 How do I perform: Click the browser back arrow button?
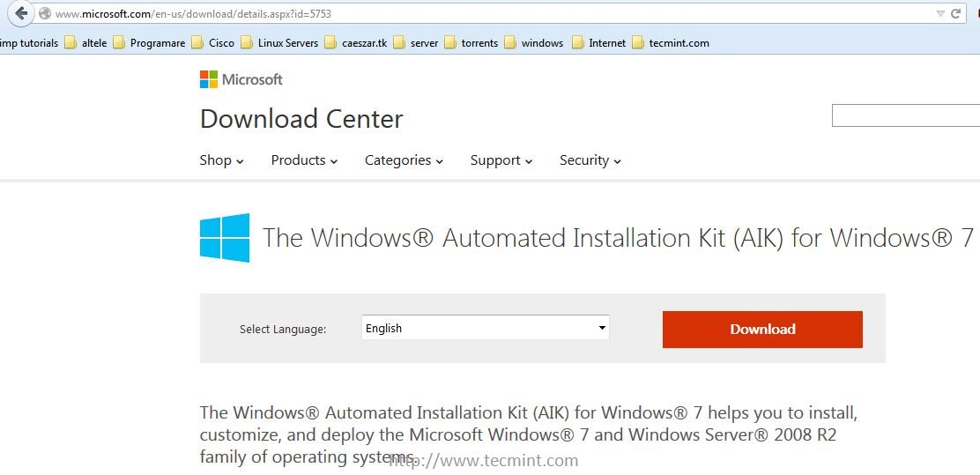tap(21, 13)
